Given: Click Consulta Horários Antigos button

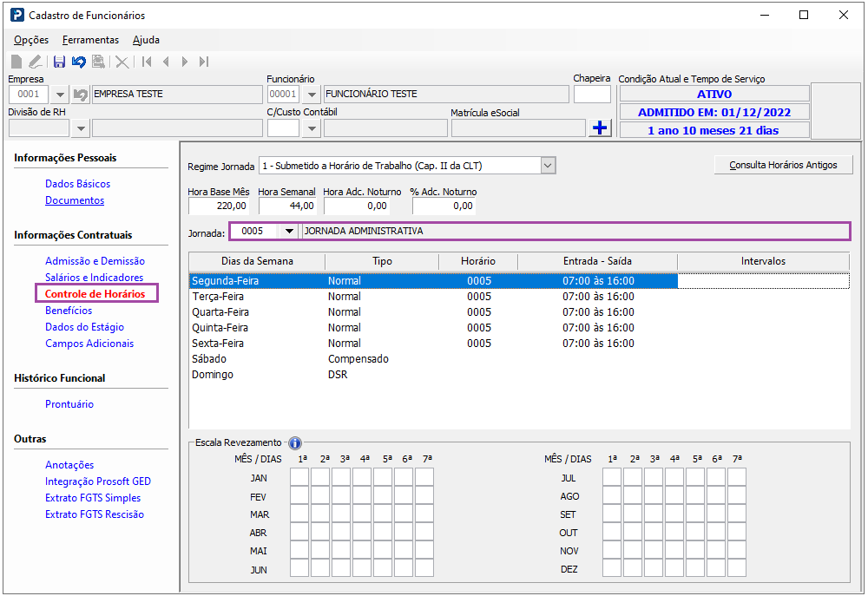Looking at the screenshot, I should click(783, 165).
